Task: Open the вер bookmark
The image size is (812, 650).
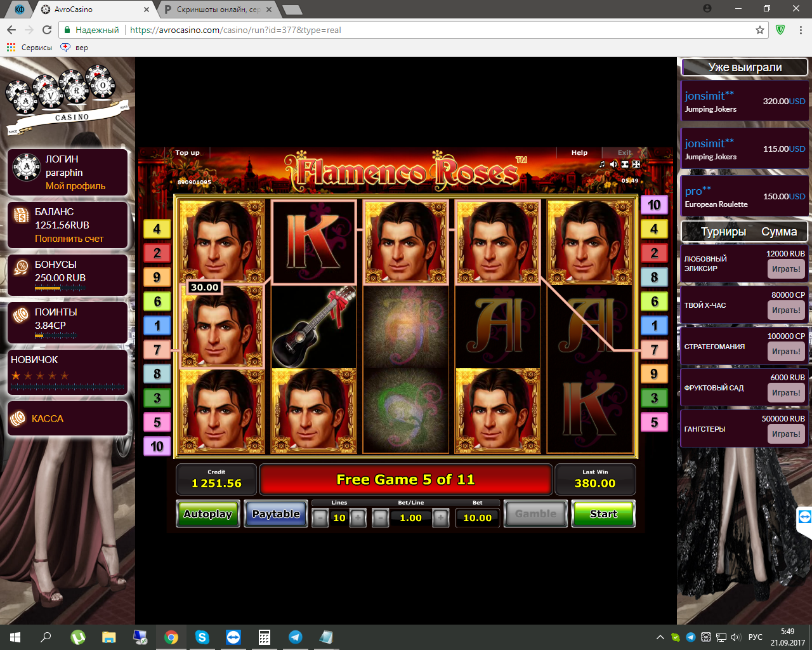Action: 74,48
